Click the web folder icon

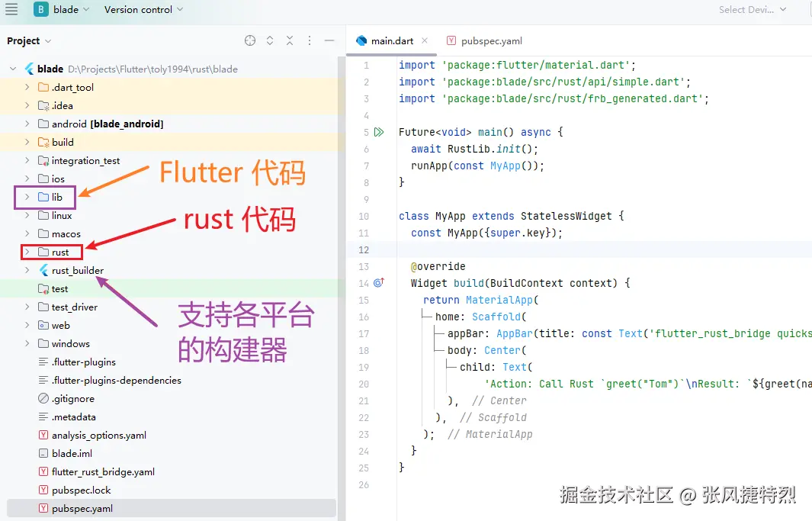[43, 325]
